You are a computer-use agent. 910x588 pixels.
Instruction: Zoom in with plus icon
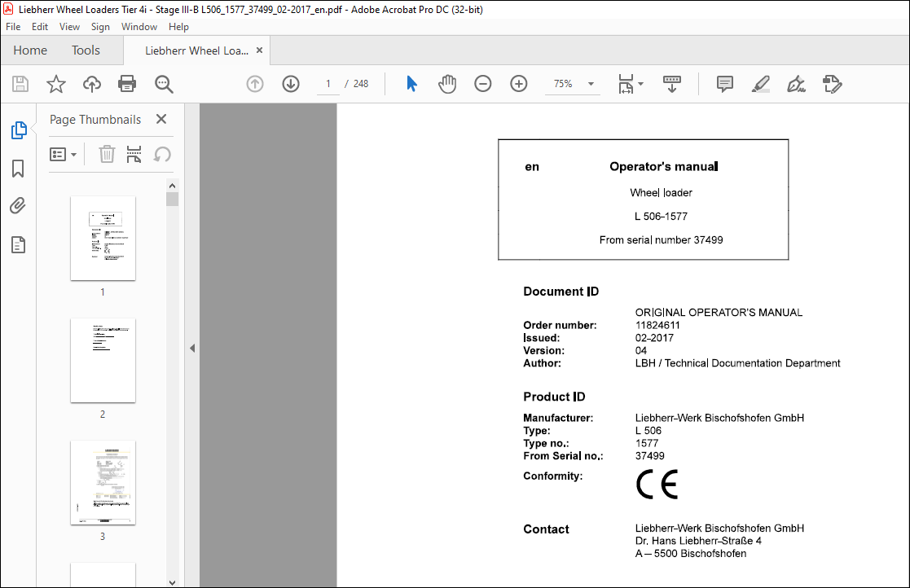(x=519, y=84)
